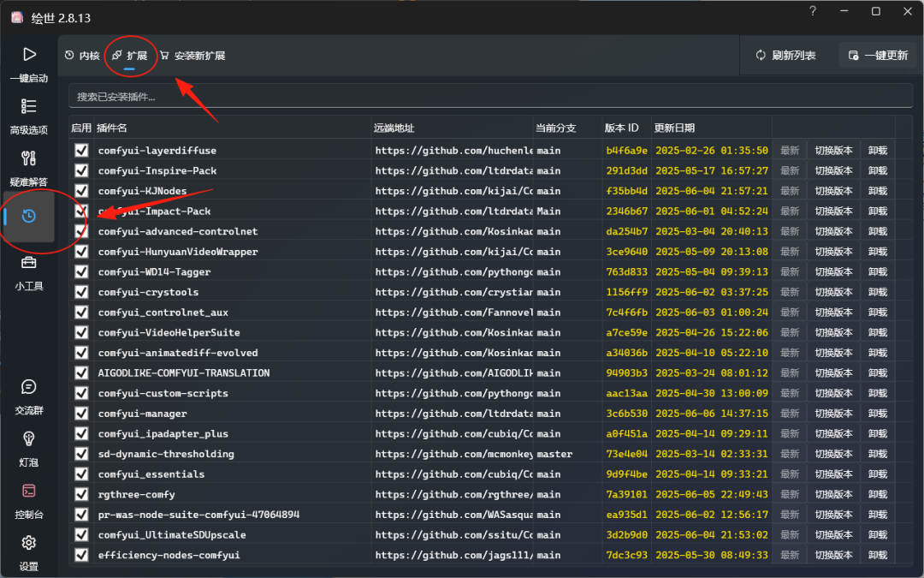Click version ID 7dc3c93

click(x=626, y=555)
